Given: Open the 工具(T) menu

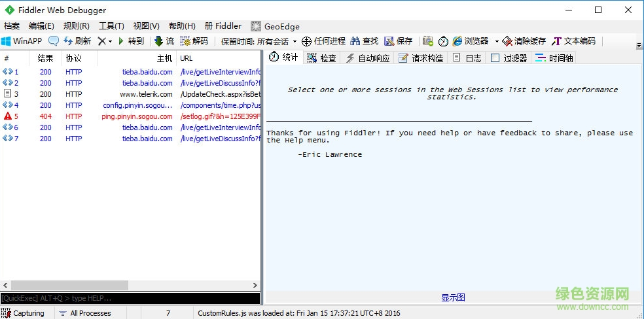Looking at the screenshot, I should coord(111,26).
